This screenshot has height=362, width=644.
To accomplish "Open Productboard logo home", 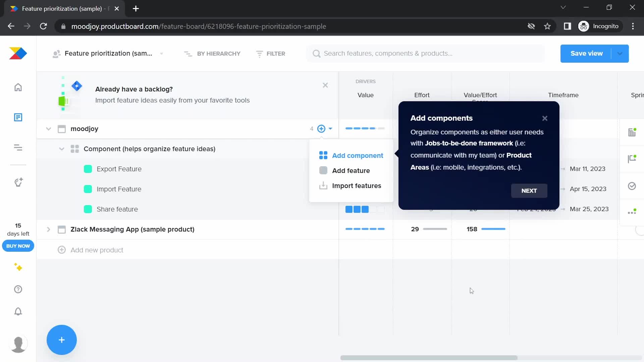I will [18, 53].
